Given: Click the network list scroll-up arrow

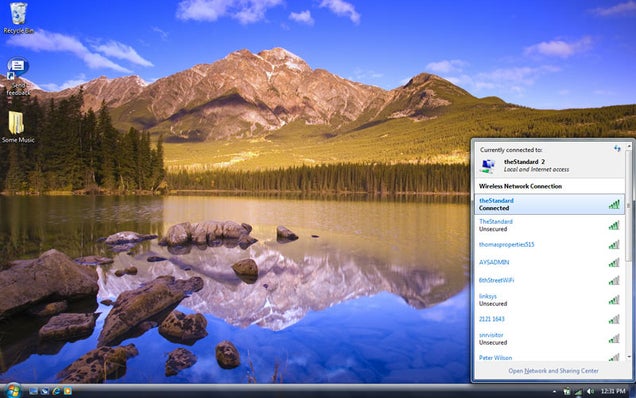Looking at the screenshot, I should point(629,146).
